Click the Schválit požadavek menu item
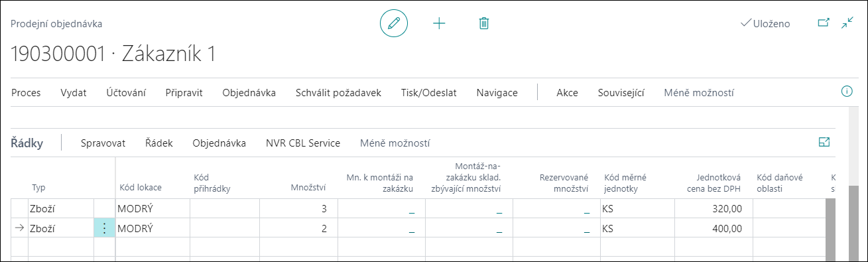Viewport: 868px width, 262px height. tap(338, 93)
